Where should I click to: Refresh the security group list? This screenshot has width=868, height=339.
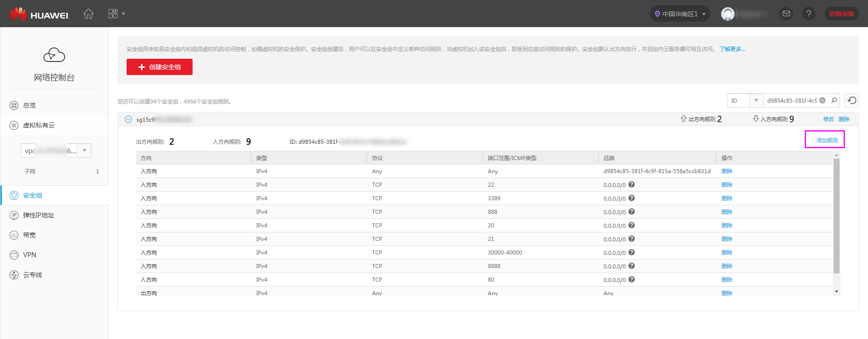point(852,100)
